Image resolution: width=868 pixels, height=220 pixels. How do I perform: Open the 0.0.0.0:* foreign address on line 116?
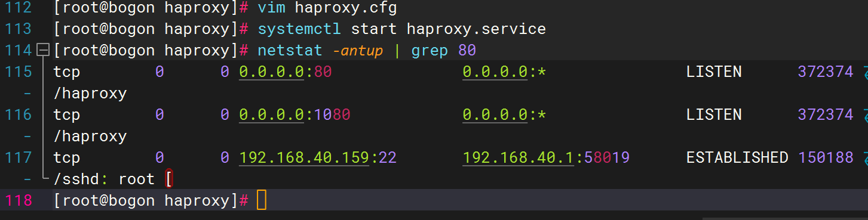(x=504, y=115)
